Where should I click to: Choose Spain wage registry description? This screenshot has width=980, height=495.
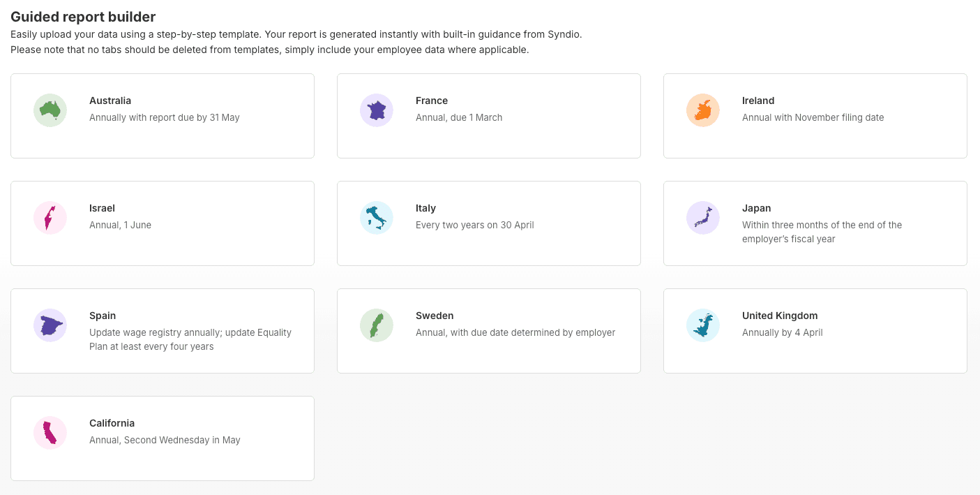pos(190,339)
